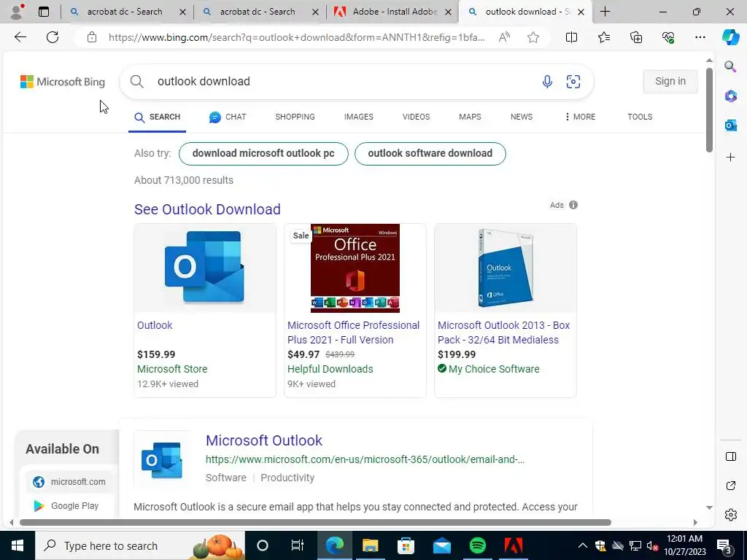Select the VIDEOS search tab
747x560 pixels.
click(x=416, y=117)
